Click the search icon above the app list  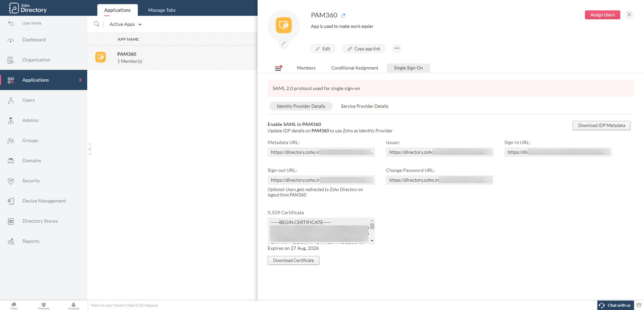click(96, 24)
